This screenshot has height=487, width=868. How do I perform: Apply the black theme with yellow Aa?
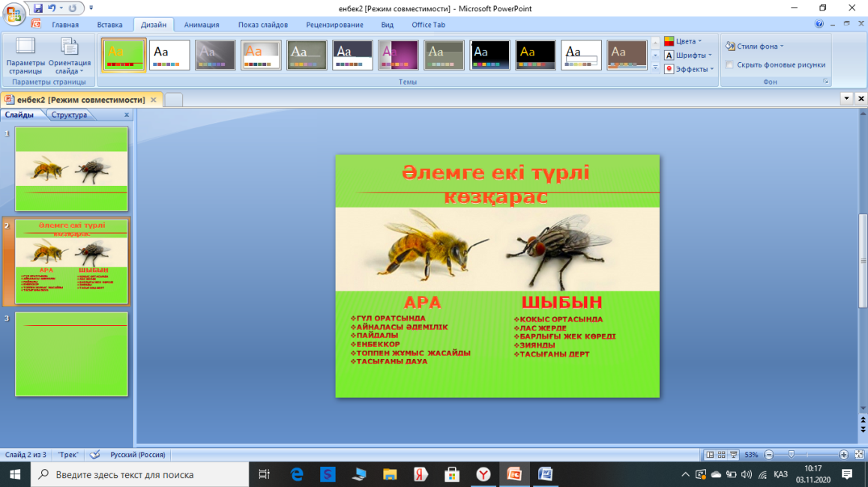[x=535, y=55]
